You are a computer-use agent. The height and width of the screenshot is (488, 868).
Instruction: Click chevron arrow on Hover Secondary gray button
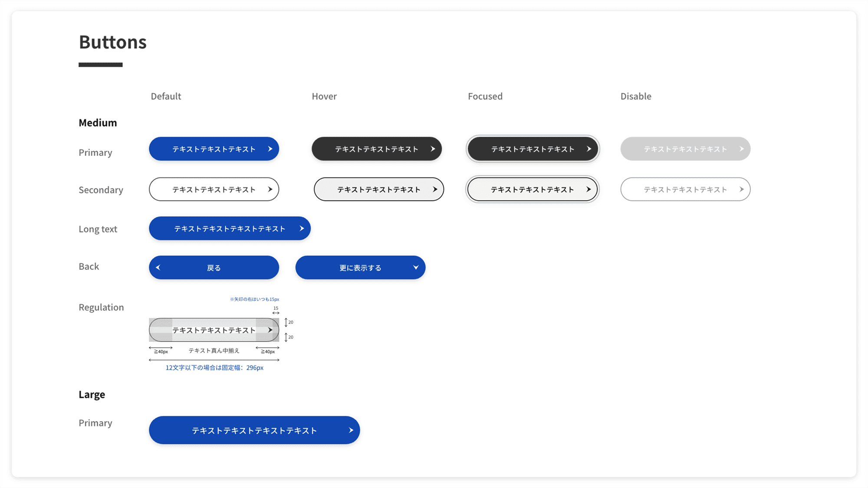click(435, 189)
